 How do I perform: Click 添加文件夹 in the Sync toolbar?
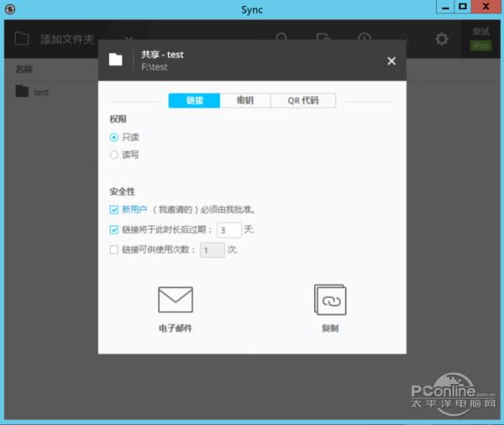click(67, 39)
